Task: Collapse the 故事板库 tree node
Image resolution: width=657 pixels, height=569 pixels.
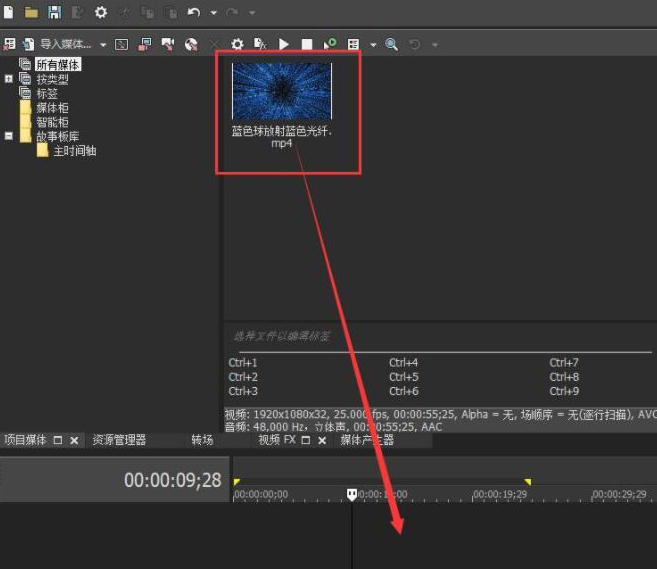Action: coord(9,136)
